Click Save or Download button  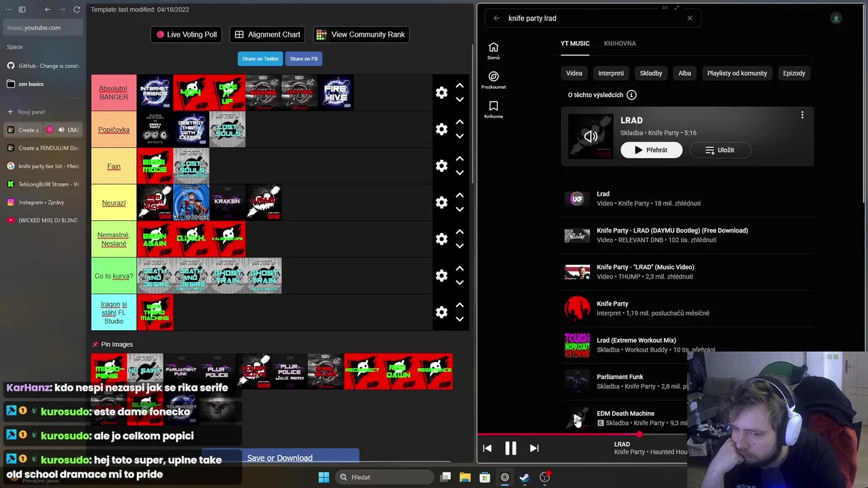tap(279, 457)
